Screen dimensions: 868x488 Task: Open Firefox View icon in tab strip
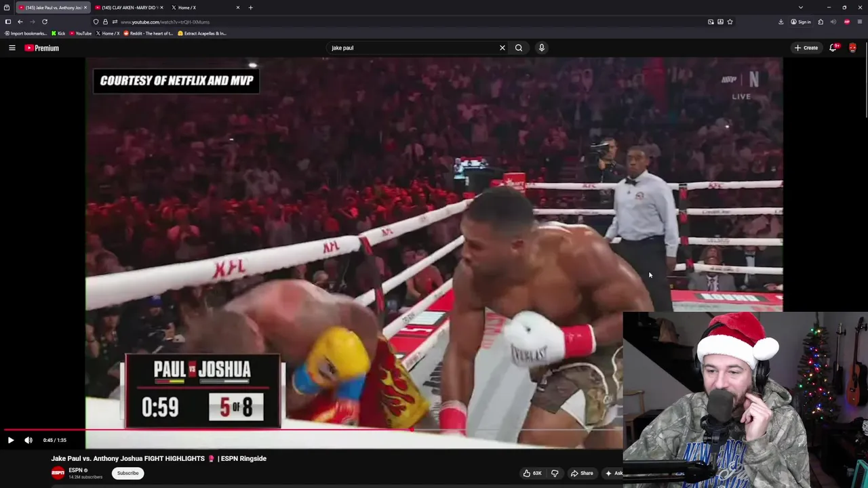7,7
